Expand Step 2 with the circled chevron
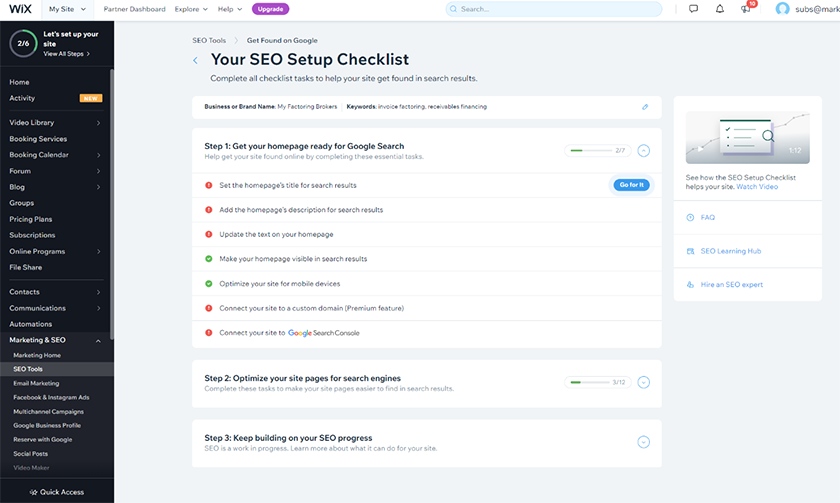 [x=643, y=382]
